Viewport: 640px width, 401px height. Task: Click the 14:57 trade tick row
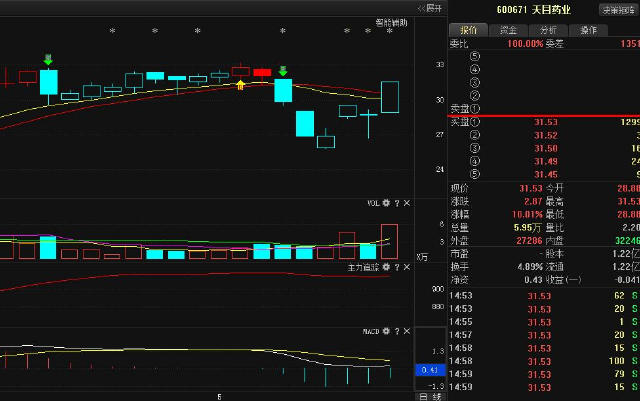coord(544,335)
